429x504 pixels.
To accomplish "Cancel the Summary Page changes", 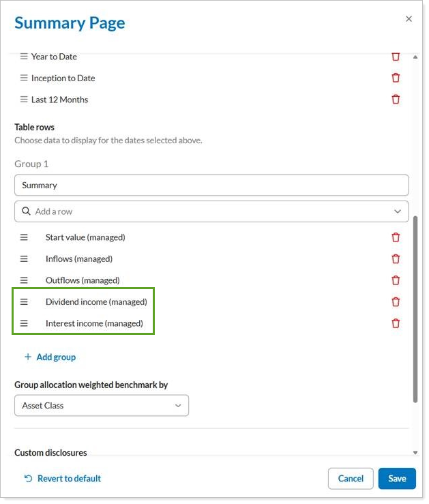I will click(351, 479).
